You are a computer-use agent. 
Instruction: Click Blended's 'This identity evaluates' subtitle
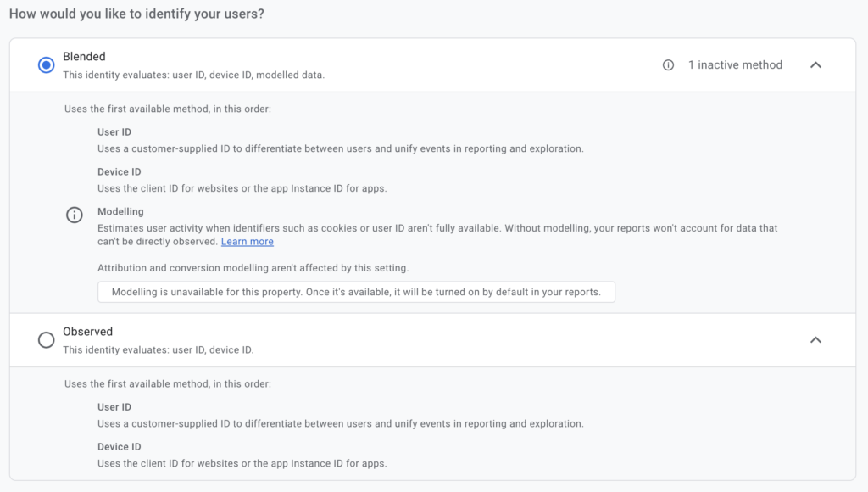[193, 75]
